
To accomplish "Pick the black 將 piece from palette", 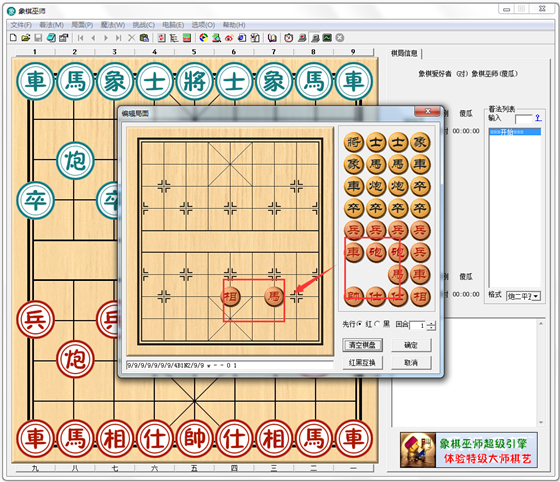I will 353,142.
